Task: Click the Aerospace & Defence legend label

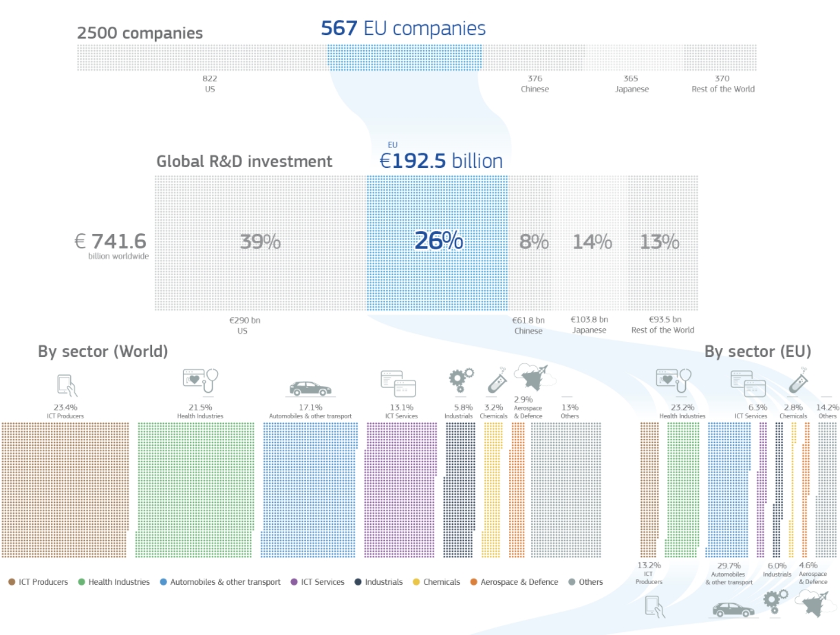Action: pos(519,582)
